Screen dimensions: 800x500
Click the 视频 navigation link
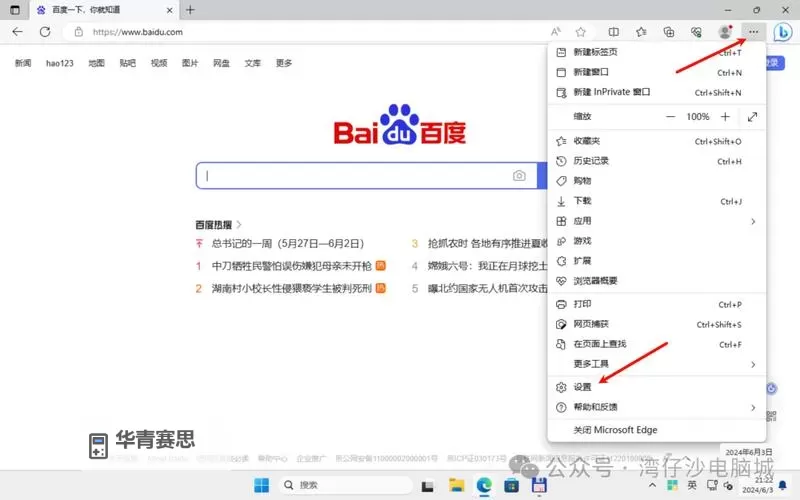point(159,63)
